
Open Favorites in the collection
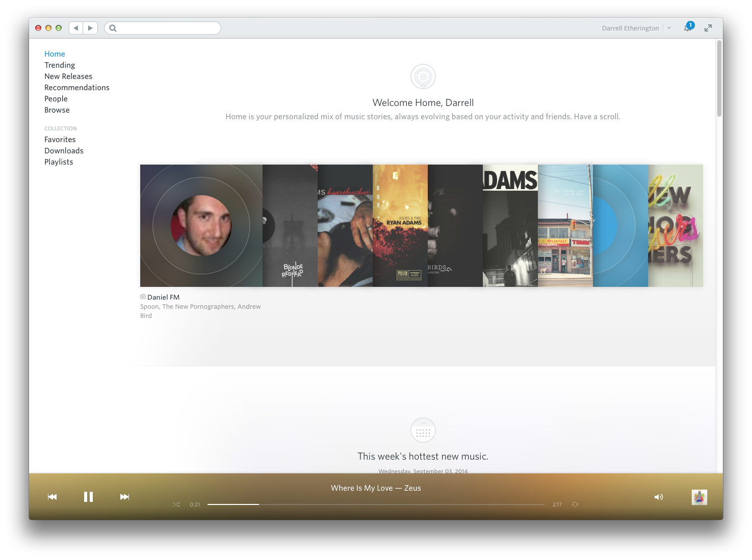60,140
